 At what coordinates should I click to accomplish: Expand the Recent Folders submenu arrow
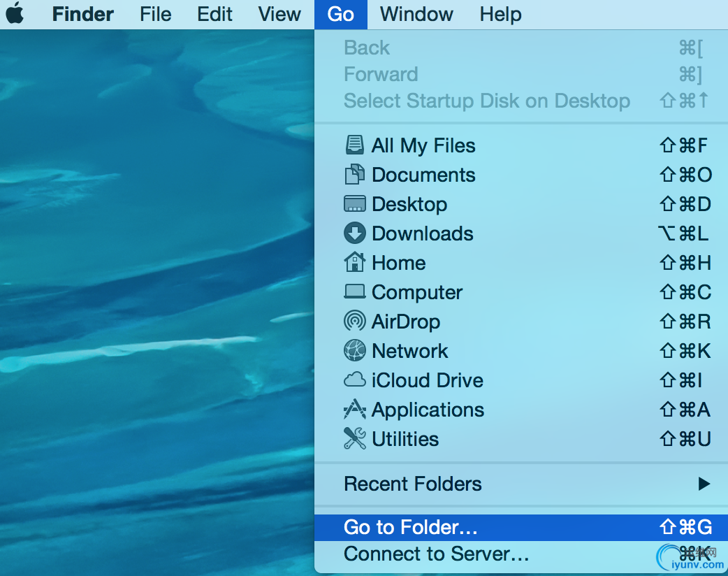point(704,484)
